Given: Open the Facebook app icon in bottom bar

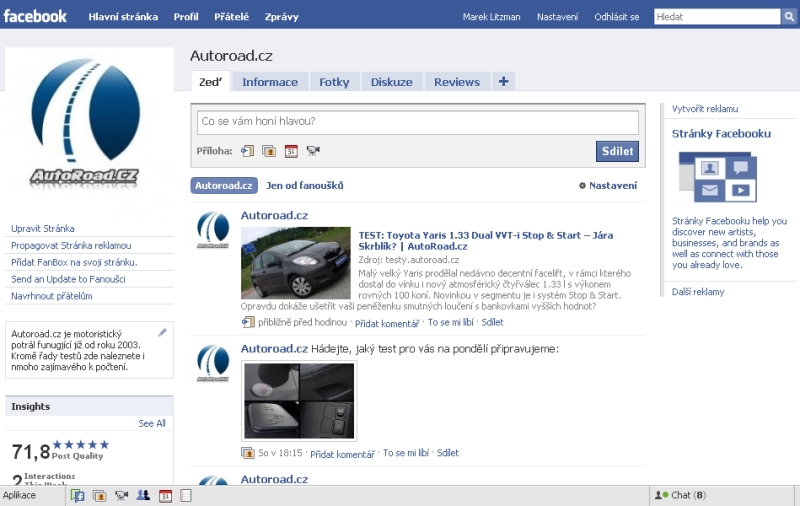Looking at the screenshot, I should coord(77,495).
